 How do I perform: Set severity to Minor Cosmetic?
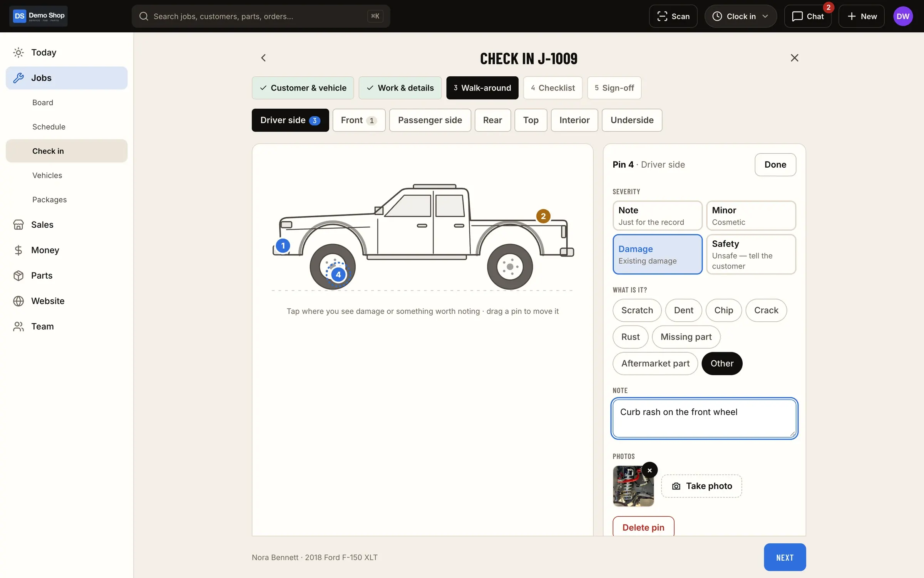tap(751, 216)
